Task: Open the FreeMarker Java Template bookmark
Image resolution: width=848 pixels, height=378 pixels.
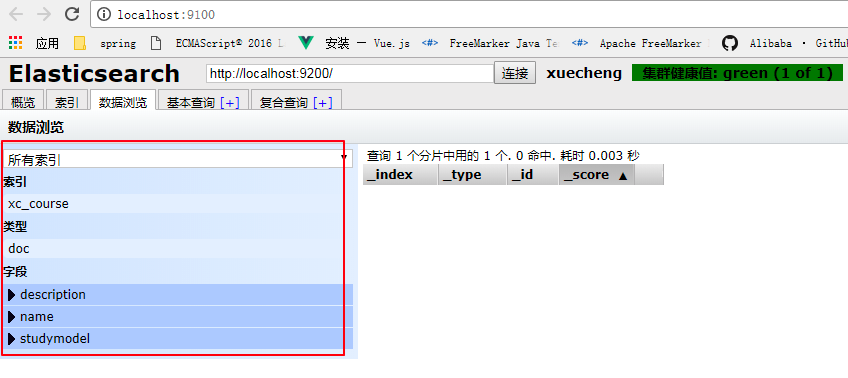Action: (490, 43)
